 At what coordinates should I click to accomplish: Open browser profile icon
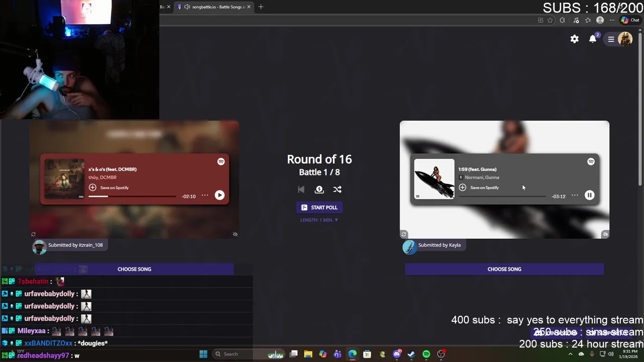click(x=600, y=20)
